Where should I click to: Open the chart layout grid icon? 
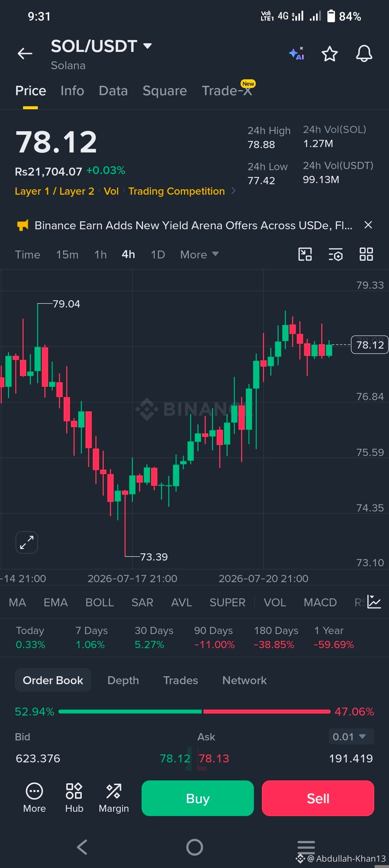(366, 254)
